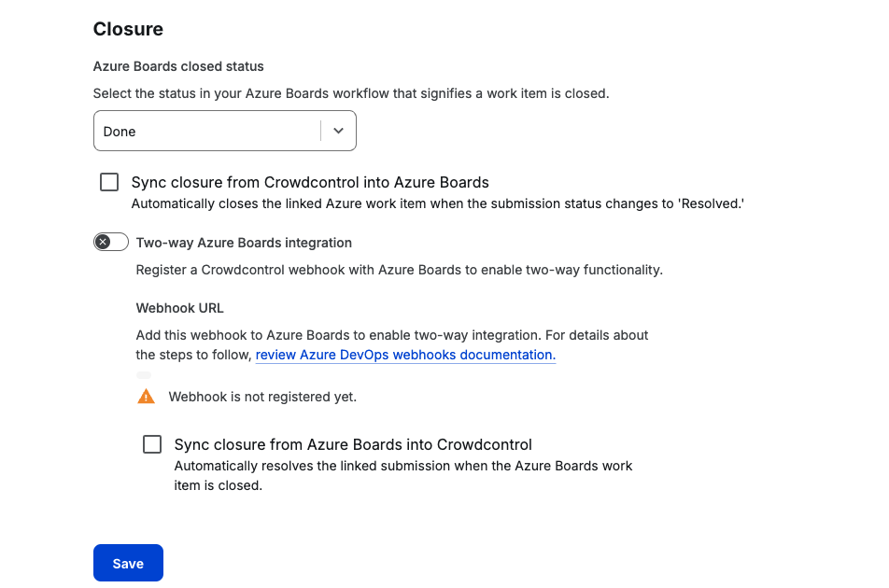Click the Azure Boards closed status field label

click(x=178, y=66)
